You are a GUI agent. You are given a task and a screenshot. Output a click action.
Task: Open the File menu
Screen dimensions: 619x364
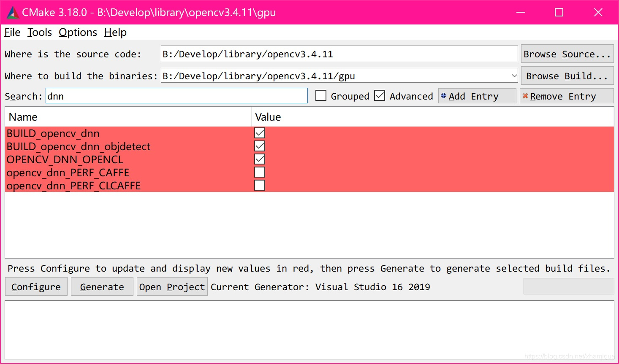[x=12, y=32]
